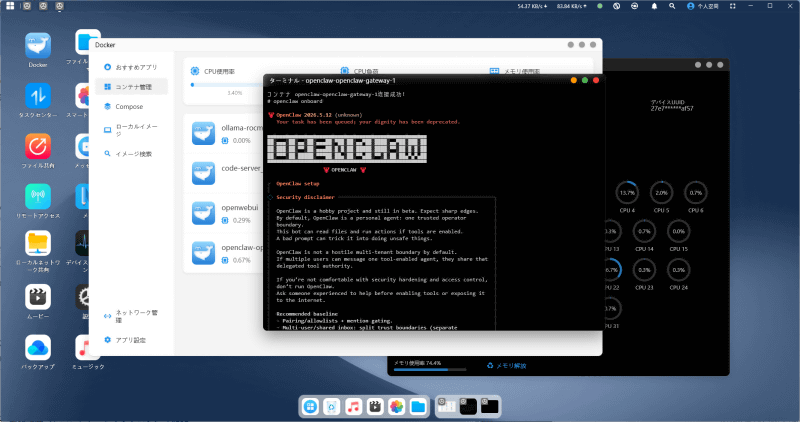Click the デバイスUUID value text

point(671,109)
